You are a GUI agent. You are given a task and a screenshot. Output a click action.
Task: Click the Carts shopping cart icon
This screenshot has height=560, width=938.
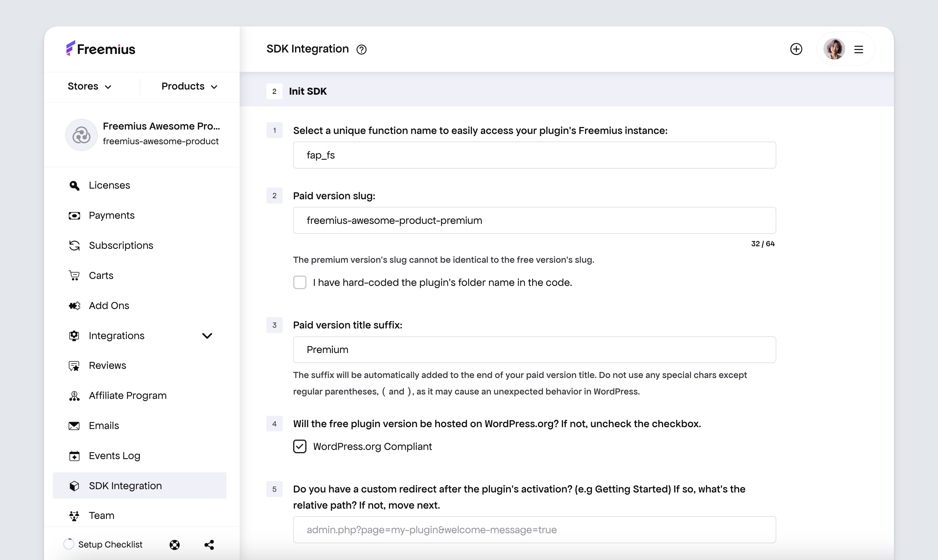coord(74,276)
